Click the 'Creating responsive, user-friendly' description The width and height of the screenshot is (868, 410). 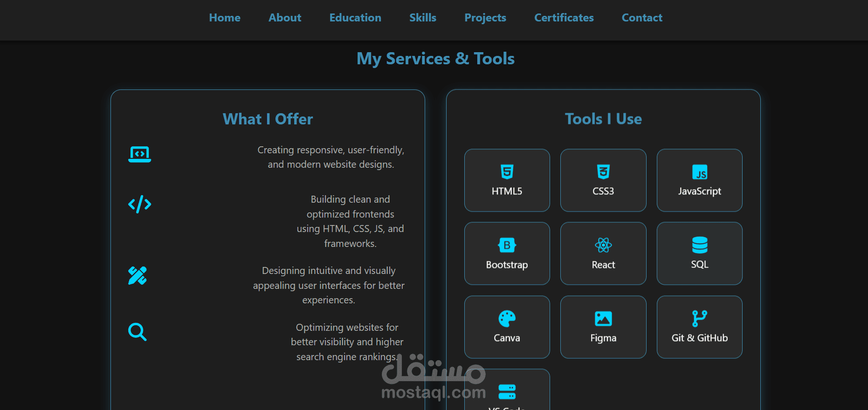pos(331,157)
